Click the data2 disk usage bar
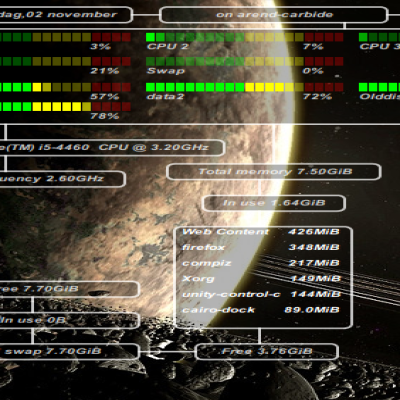Image resolution: width=400 pixels, height=400 pixels. 245,87
